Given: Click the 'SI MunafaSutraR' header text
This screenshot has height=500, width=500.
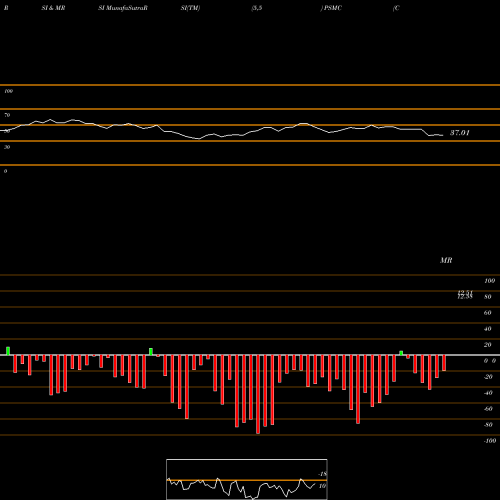Looking at the screenshot, I should click(x=123, y=8).
